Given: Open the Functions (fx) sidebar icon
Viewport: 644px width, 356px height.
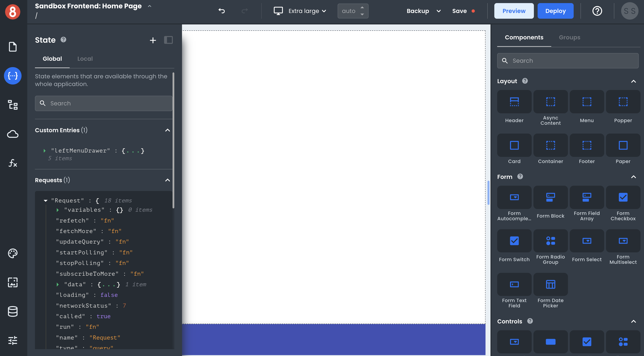Looking at the screenshot, I should coord(13,163).
